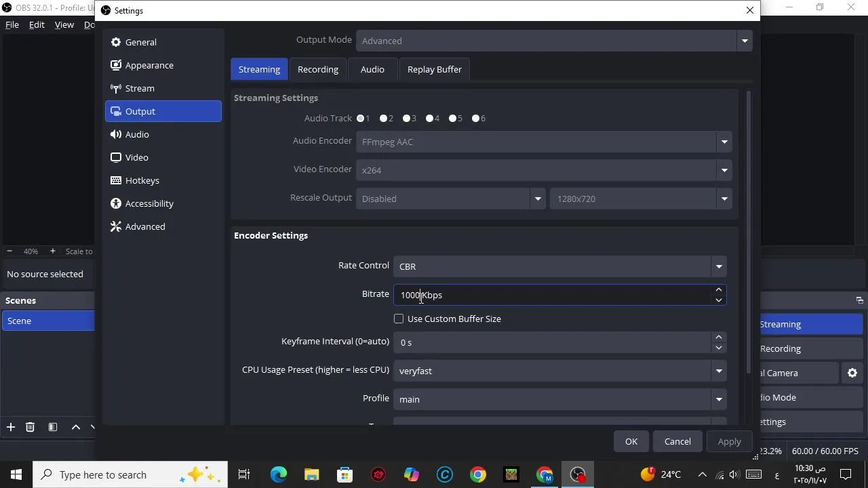Open Windows Start menu
Image resolution: width=868 pixels, height=488 pixels.
[16, 474]
